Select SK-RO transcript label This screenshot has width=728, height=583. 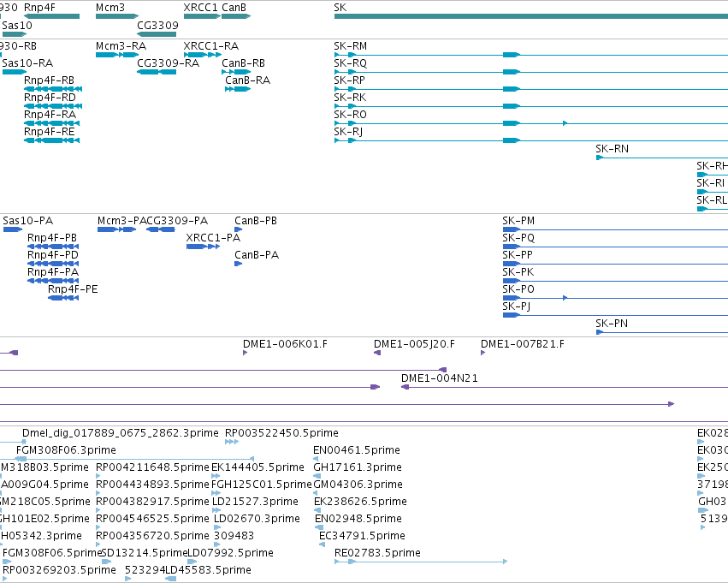point(350,115)
